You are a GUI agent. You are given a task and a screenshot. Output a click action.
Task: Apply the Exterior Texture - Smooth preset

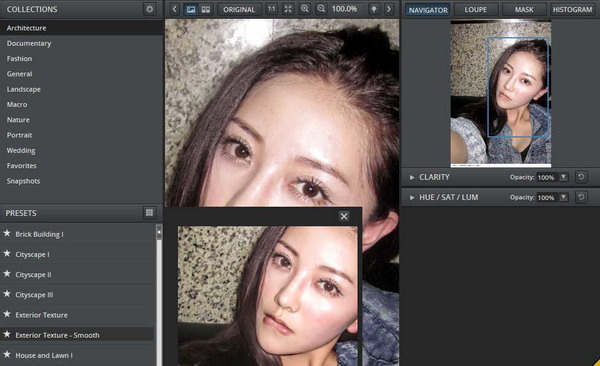77,335
